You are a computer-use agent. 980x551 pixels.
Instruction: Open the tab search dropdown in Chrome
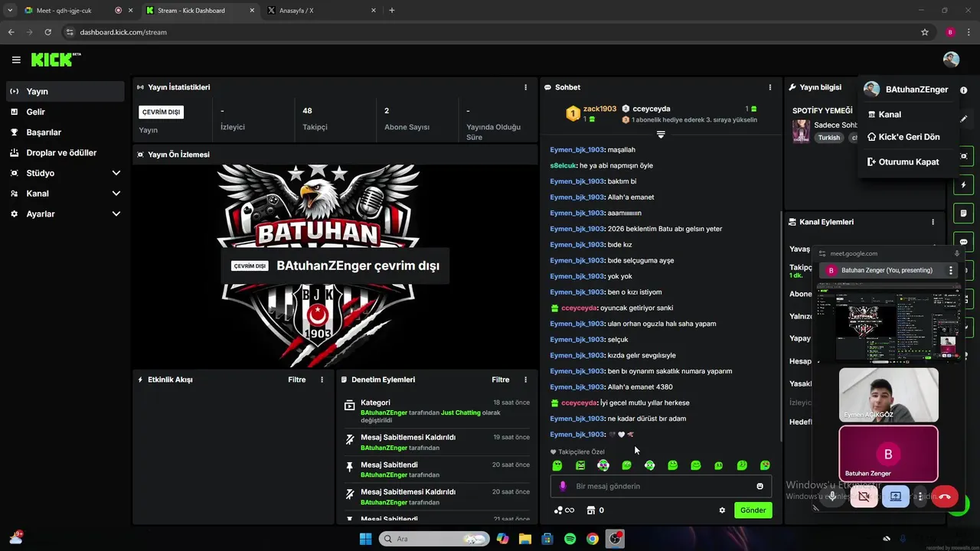pos(10,11)
